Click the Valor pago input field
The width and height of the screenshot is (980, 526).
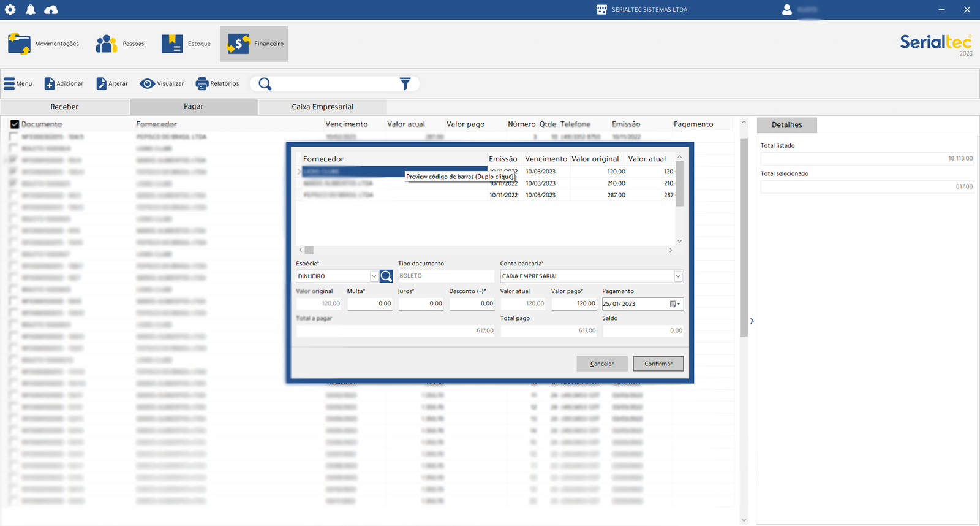click(x=574, y=303)
